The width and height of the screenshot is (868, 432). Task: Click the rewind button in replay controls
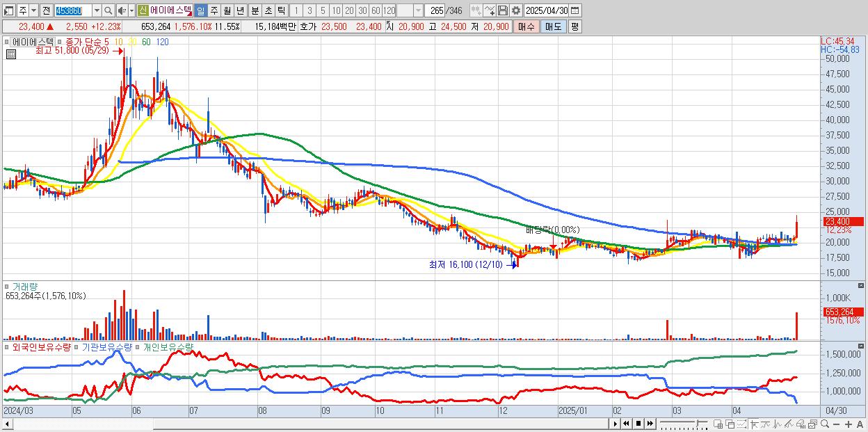[x=626, y=424]
